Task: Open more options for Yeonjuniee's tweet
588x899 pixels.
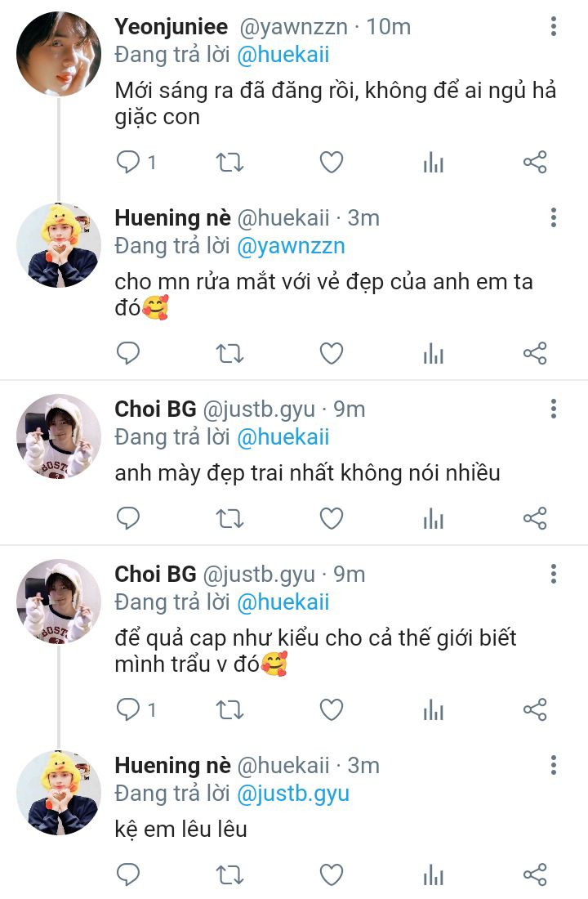Action: (553, 26)
